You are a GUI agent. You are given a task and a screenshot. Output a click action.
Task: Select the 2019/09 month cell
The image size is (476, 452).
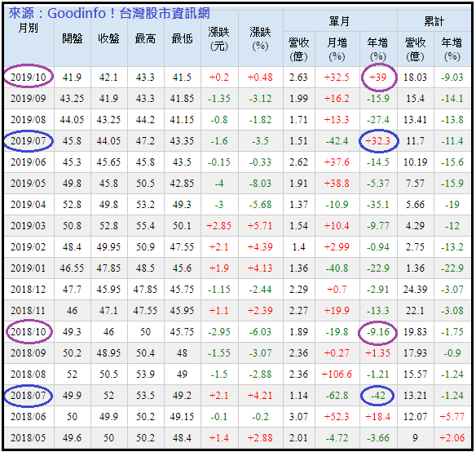(29, 99)
